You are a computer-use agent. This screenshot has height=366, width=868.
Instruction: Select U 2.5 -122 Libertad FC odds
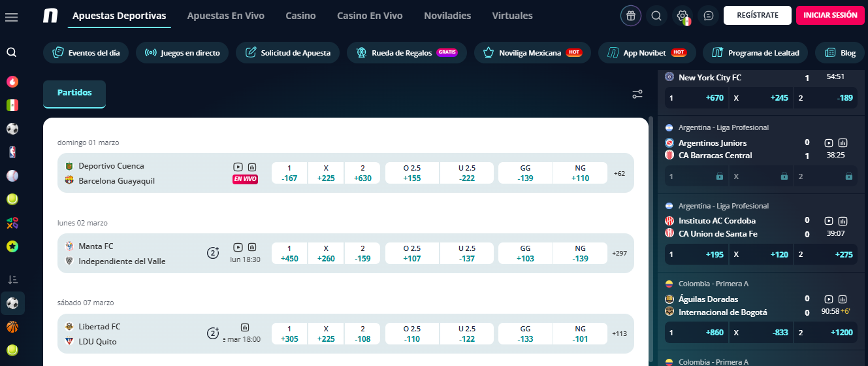[x=467, y=333]
